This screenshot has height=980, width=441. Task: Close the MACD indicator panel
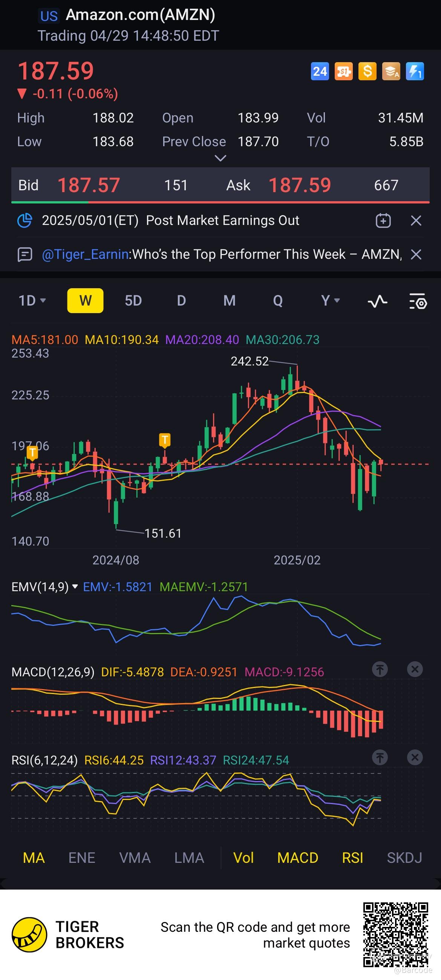(x=415, y=669)
